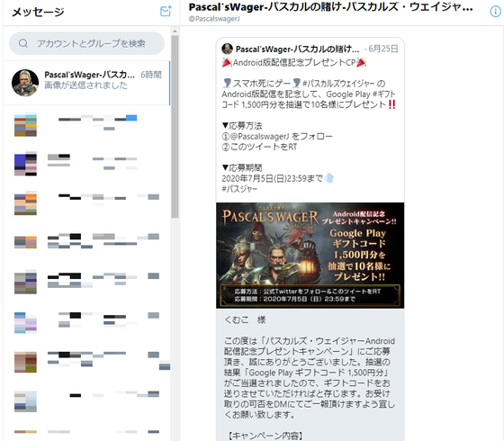This screenshot has height=441, width=504.
Task: Open conversation info icon in header
Action: (495, 12)
